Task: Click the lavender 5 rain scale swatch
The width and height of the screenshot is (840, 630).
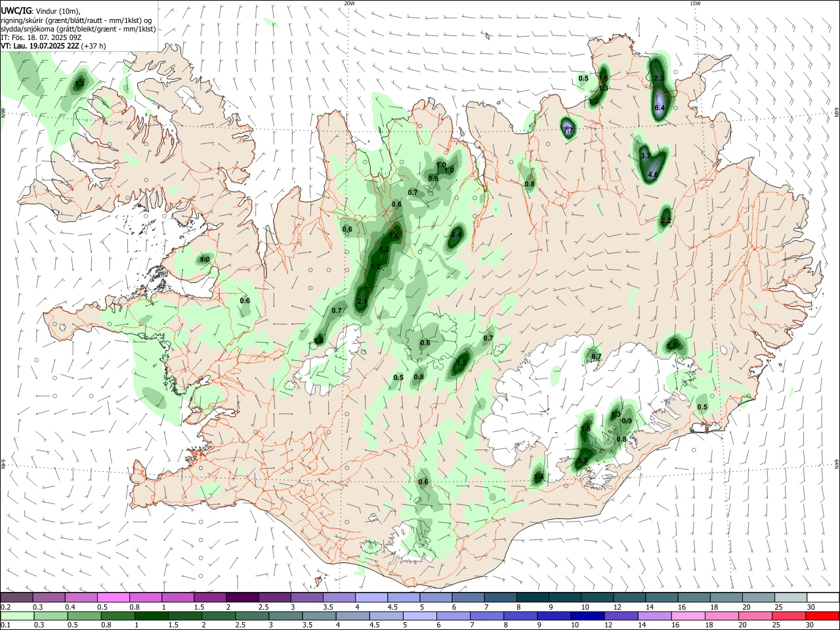Action: tap(419, 616)
